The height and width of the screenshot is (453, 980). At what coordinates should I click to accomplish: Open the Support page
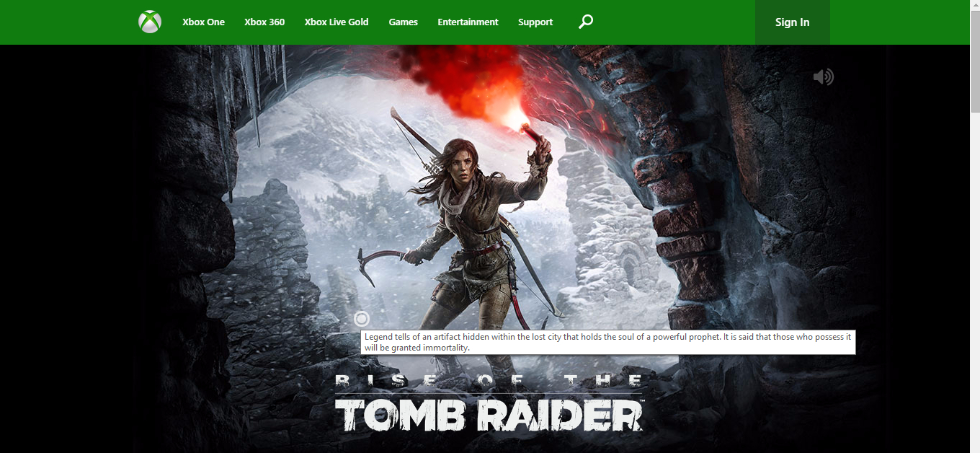click(535, 22)
